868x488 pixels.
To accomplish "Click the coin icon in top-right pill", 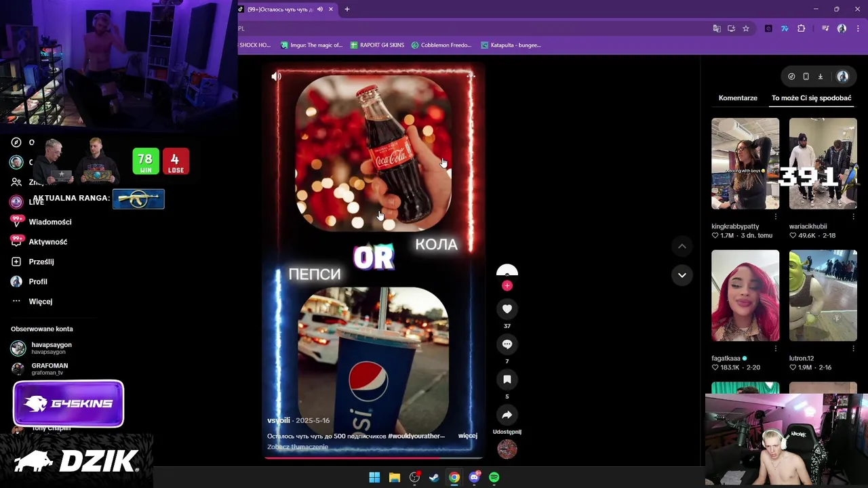I will click(791, 77).
